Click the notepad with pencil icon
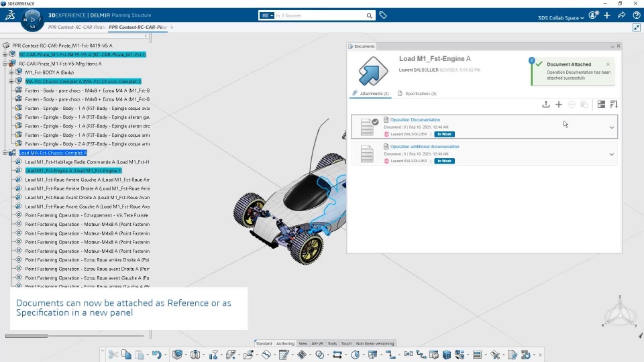 [x=283, y=355]
